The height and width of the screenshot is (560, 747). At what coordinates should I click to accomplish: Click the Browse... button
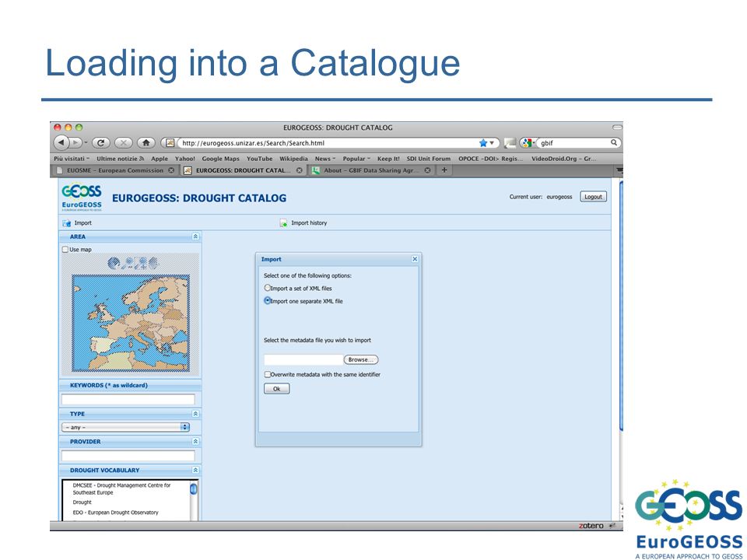tap(360, 359)
